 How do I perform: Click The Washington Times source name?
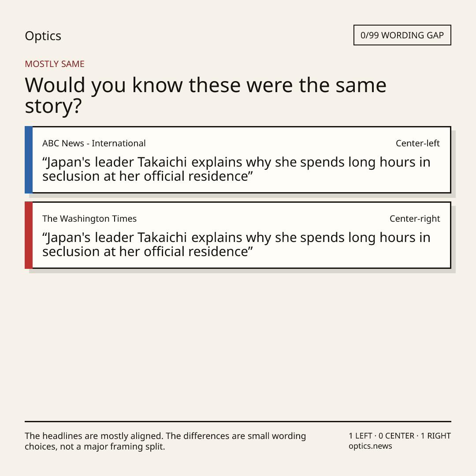point(89,219)
